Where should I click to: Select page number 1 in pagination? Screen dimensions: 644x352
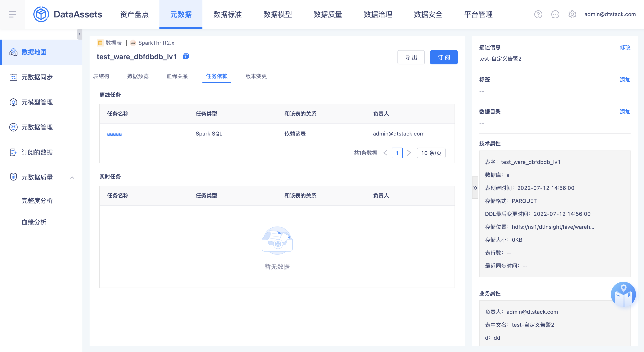(x=397, y=153)
